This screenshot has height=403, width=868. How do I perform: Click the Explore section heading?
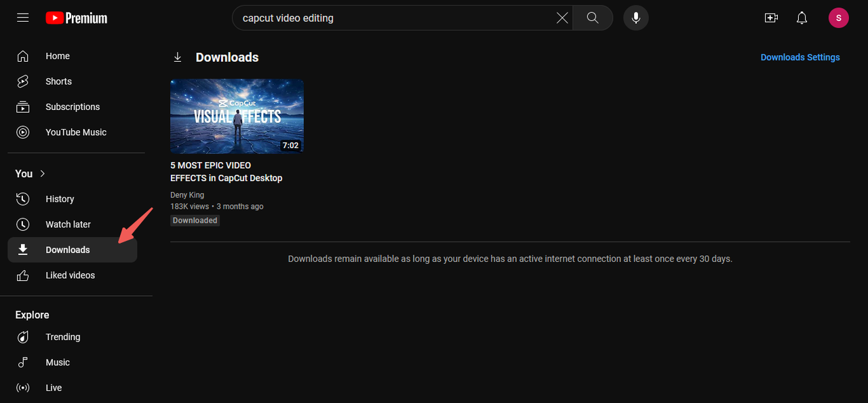click(32, 315)
